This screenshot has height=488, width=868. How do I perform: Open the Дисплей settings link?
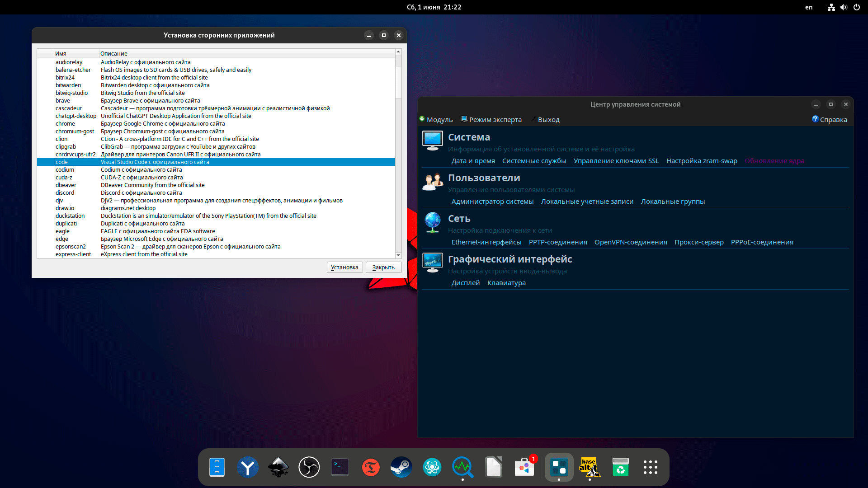point(465,283)
